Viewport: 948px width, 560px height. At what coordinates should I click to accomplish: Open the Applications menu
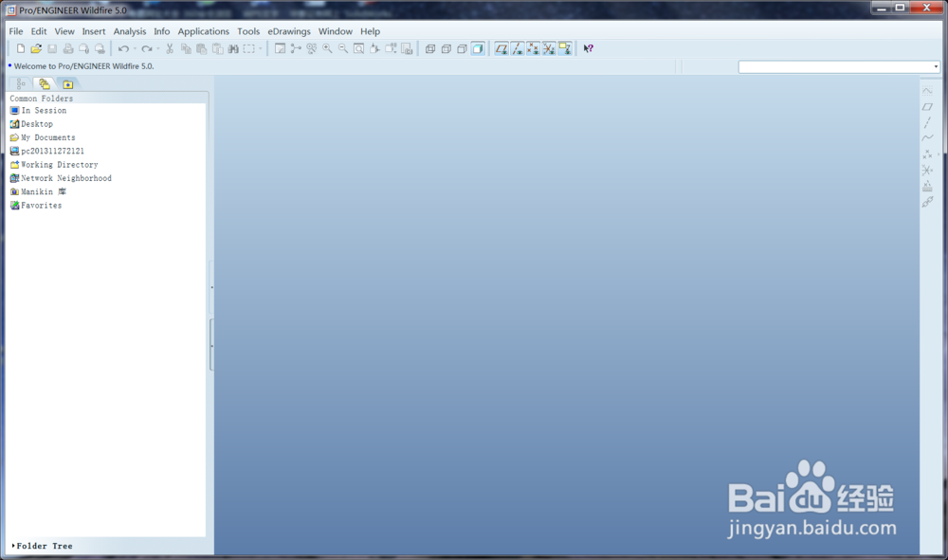(x=203, y=31)
